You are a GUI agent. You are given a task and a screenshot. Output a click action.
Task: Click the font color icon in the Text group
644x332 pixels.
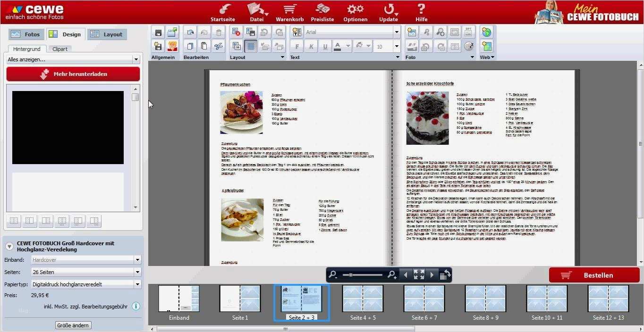coord(338,46)
